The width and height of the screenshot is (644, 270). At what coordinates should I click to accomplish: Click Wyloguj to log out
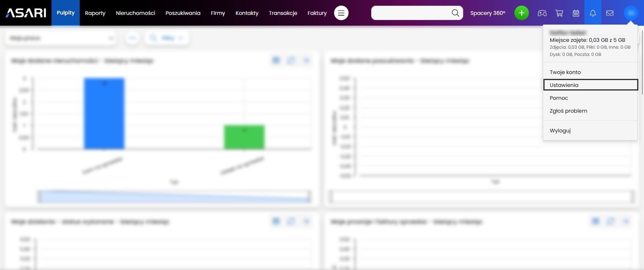pos(560,130)
